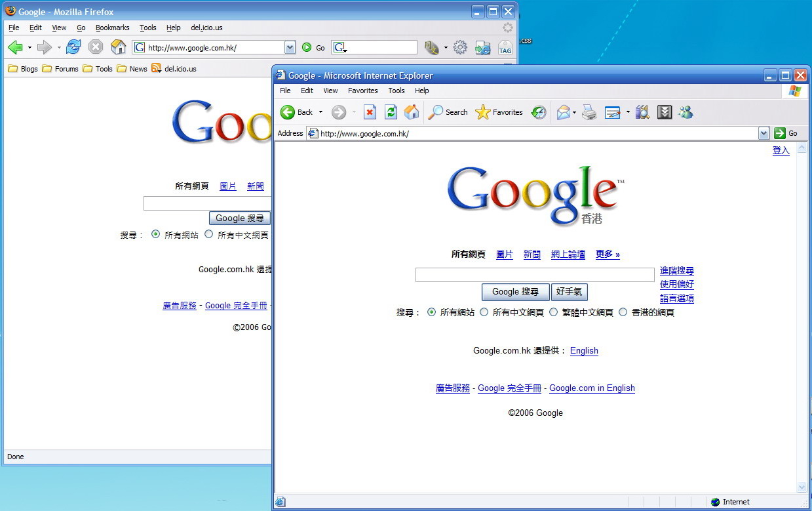Click the Google.com in English link

pyautogui.click(x=592, y=388)
